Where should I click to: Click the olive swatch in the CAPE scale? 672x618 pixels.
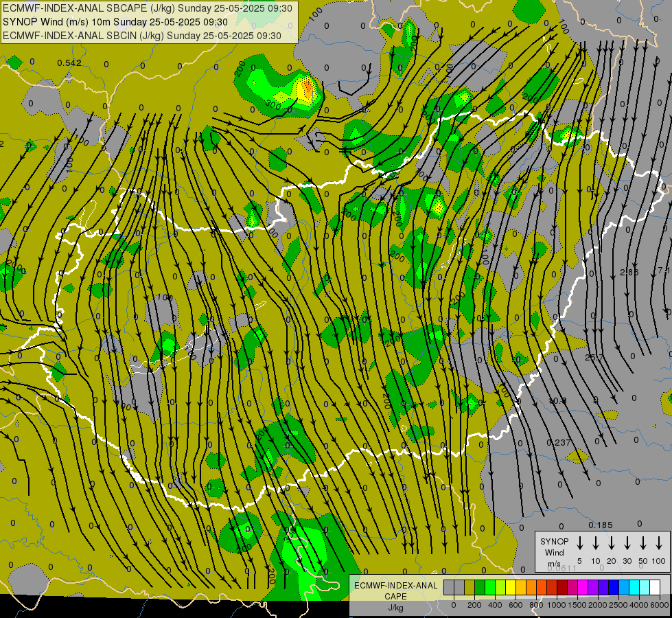coord(470,588)
